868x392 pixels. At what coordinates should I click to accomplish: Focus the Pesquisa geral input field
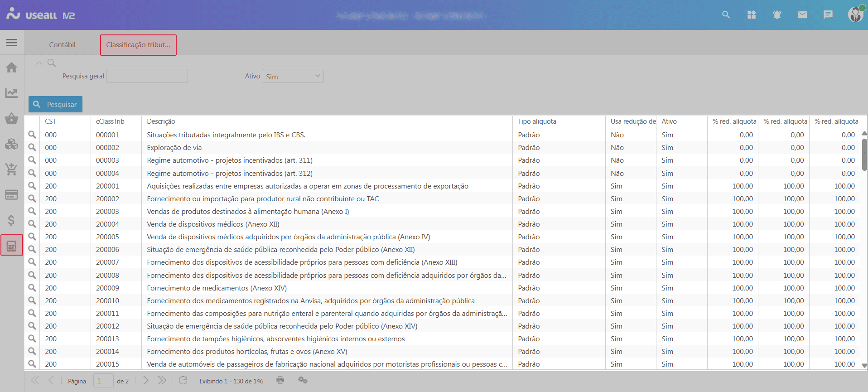click(x=147, y=76)
